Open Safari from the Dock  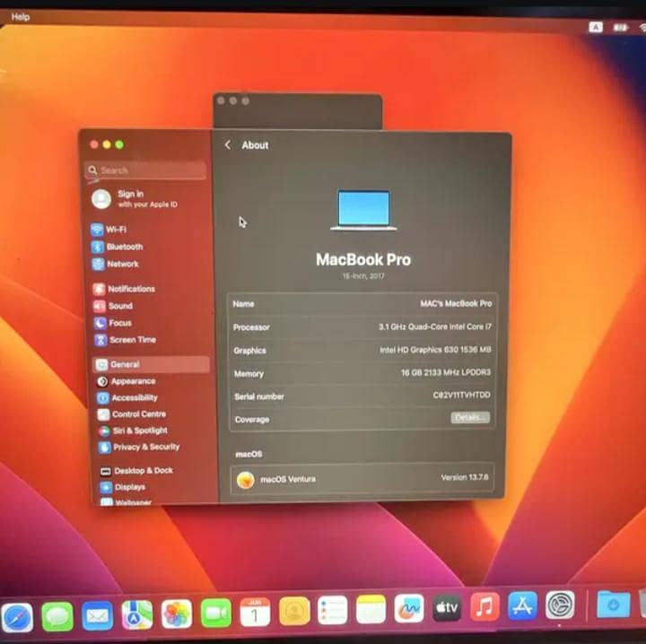17,617
